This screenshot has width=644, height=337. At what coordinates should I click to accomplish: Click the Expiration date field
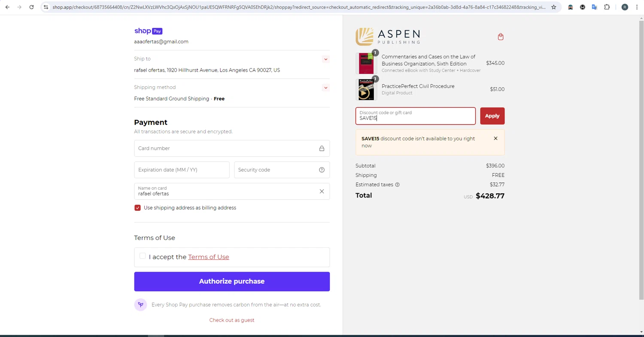[x=182, y=170]
